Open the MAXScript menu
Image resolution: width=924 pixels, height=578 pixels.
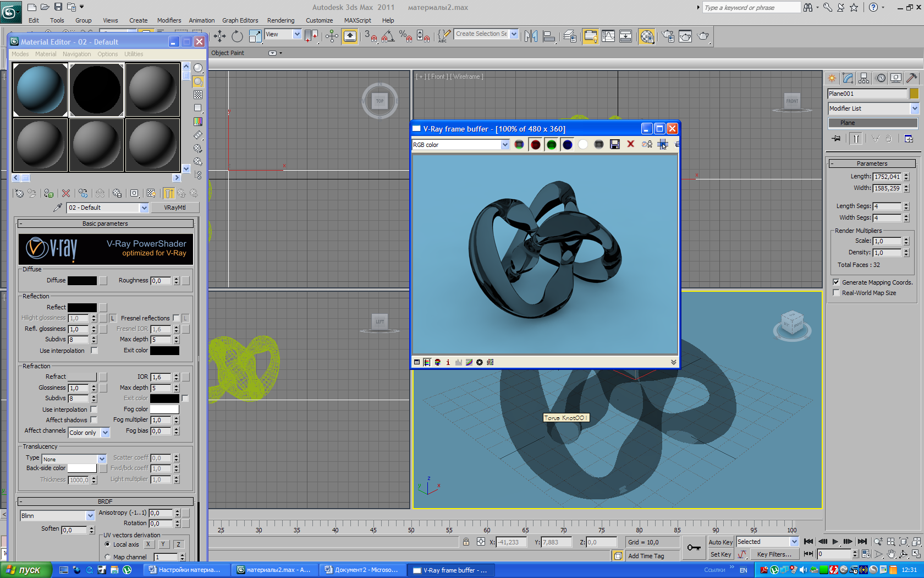click(x=358, y=20)
